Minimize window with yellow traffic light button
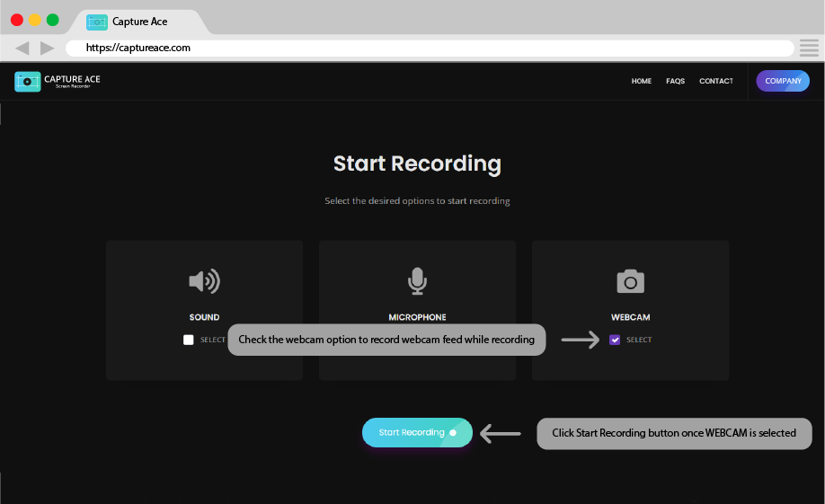825x504 pixels. point(35,20)
